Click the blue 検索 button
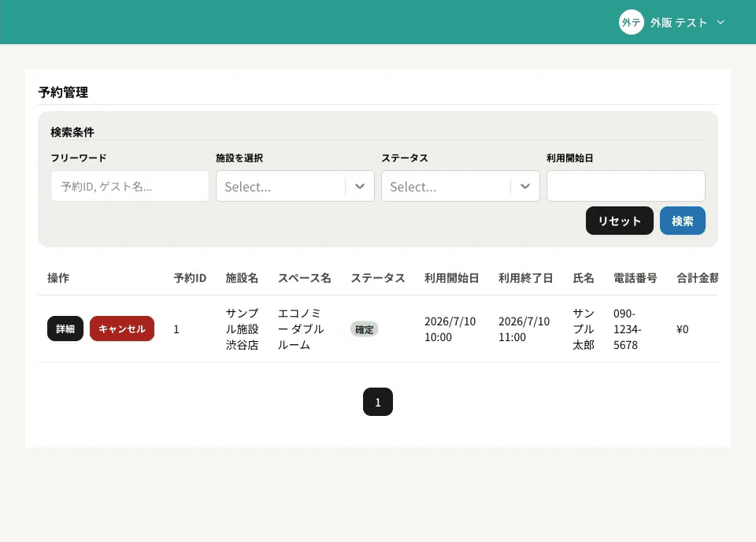 (x=682, y=221)
